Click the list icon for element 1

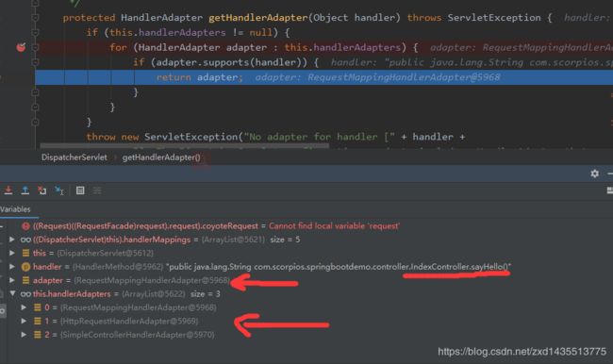coord(37,321)
